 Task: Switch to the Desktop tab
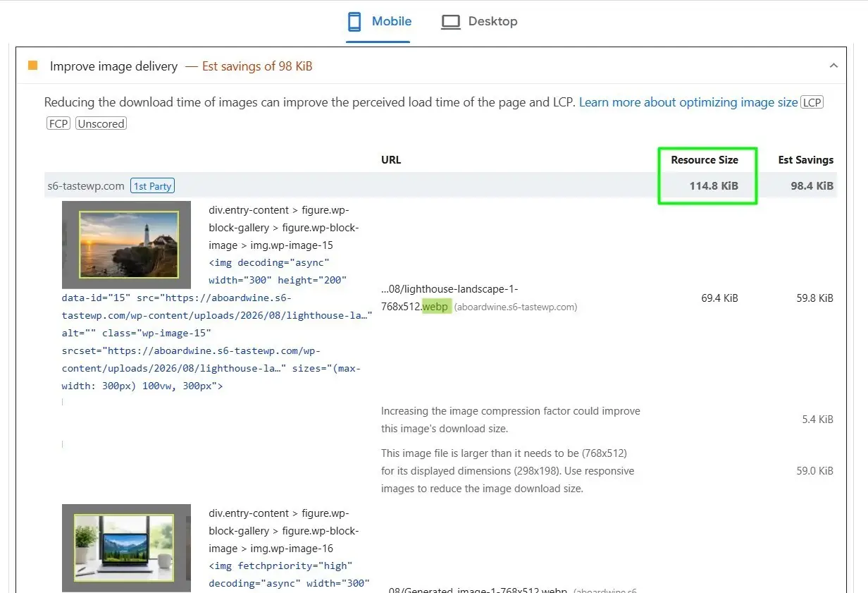pos(479,22)
